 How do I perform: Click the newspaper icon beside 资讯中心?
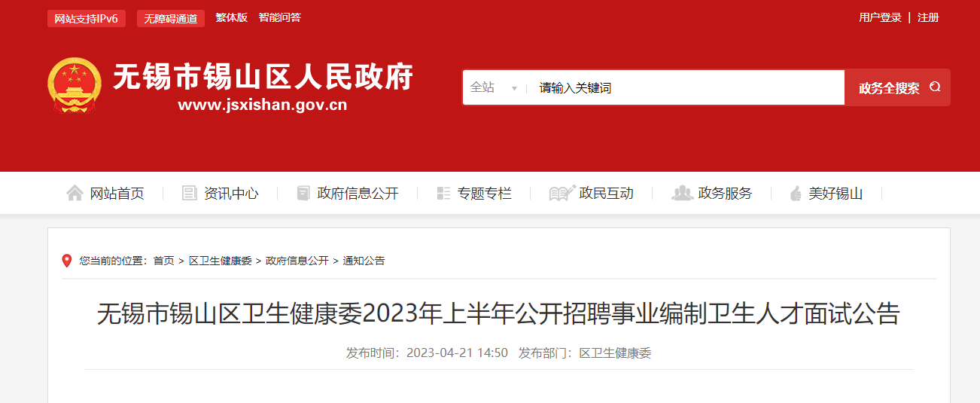[190, 194]
